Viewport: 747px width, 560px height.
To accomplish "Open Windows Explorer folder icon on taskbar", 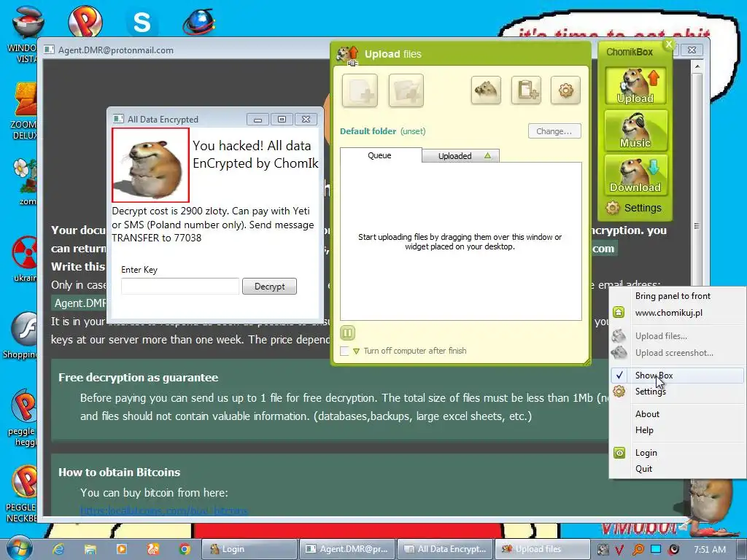I will 90,549.
